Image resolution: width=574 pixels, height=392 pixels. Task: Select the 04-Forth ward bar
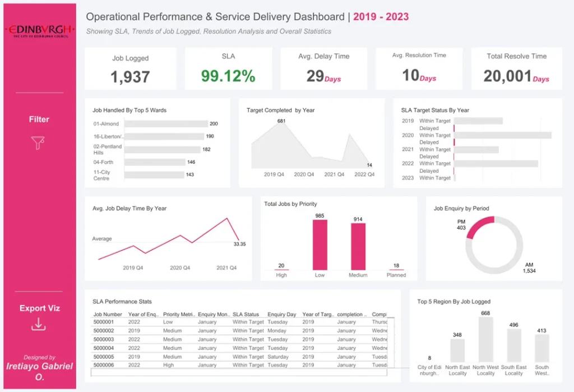pos(155,162)
